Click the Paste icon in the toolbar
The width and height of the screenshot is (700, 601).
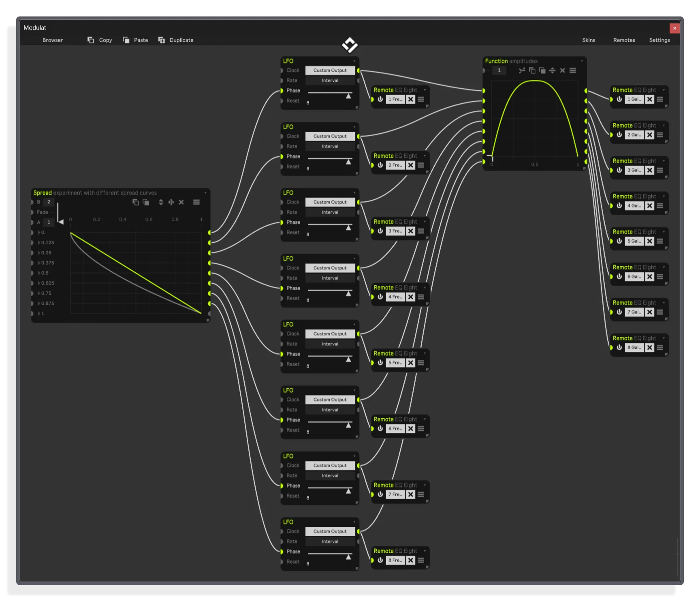click(126, 40)
